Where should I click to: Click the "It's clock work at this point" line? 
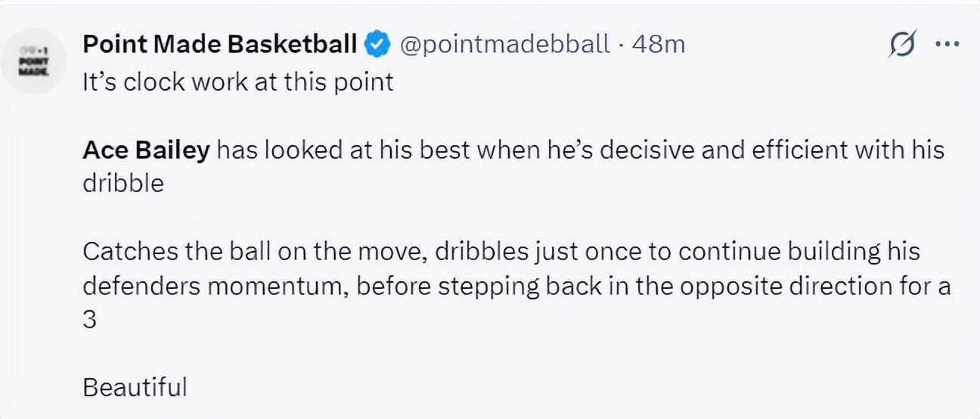[x=237, y=81]
